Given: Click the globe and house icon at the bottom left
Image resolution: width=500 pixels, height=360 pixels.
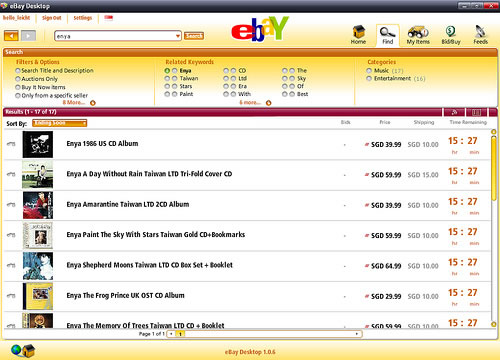Looking at the screenshot, I should [x=23, y=350].
